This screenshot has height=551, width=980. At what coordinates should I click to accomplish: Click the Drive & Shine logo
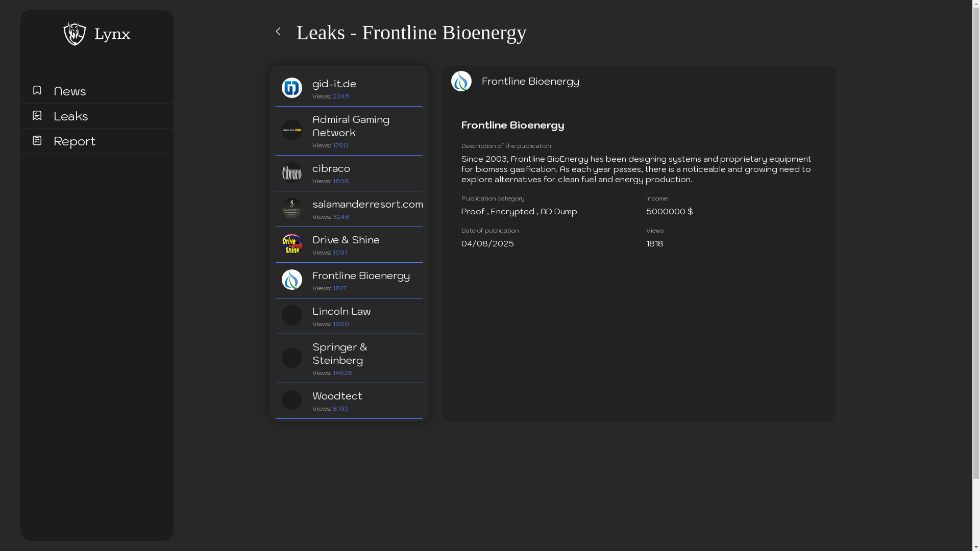click(x=292, y=244)
